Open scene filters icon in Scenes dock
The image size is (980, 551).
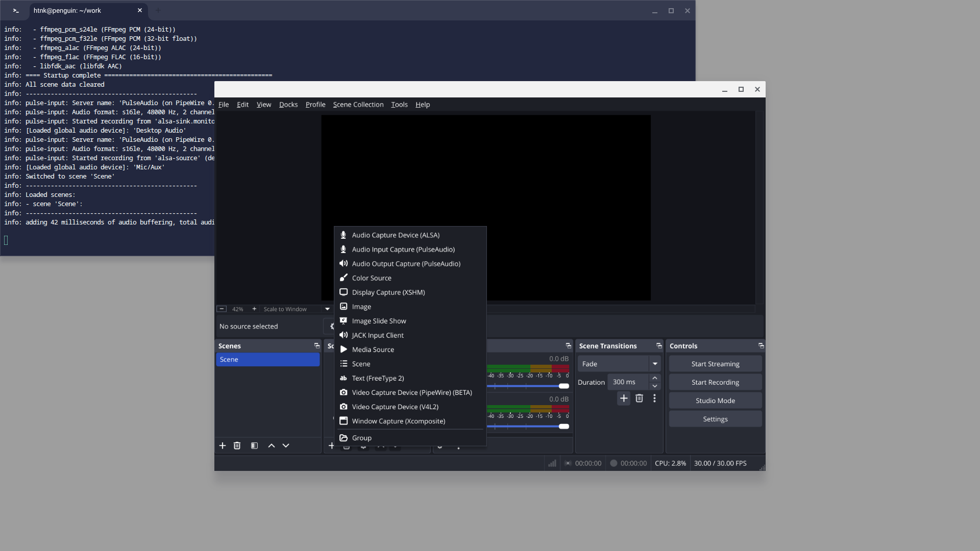click(x=254, y=445)
